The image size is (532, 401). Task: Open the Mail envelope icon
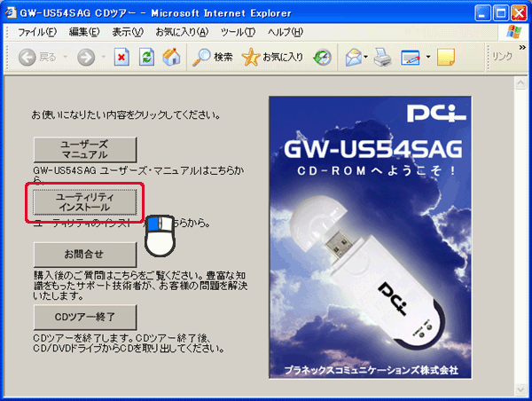353,57
